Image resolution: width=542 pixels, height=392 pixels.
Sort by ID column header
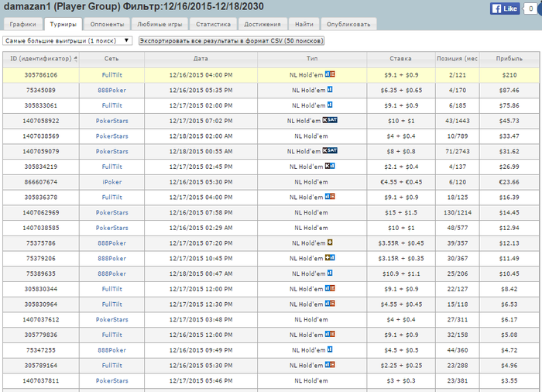[x=41, y=58]
